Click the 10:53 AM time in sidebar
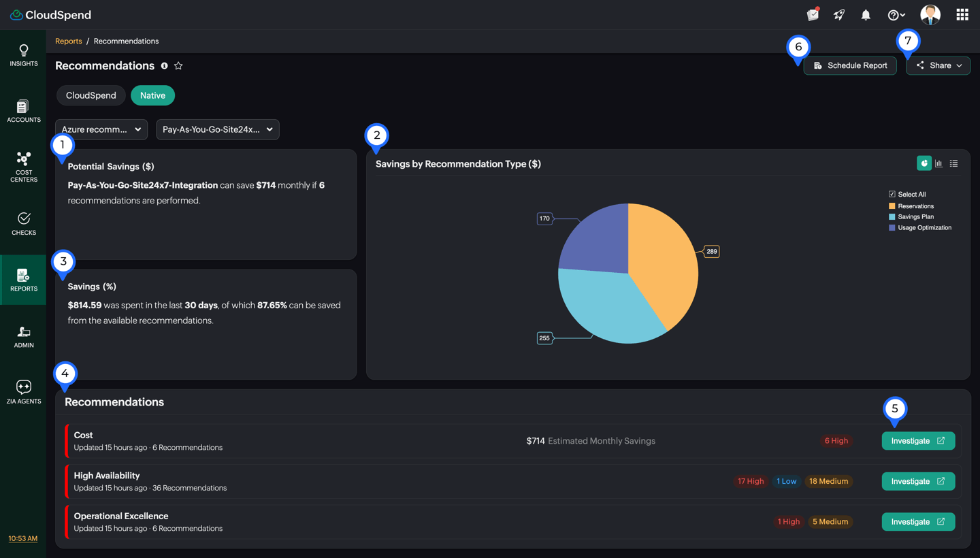 coord(23,539)
